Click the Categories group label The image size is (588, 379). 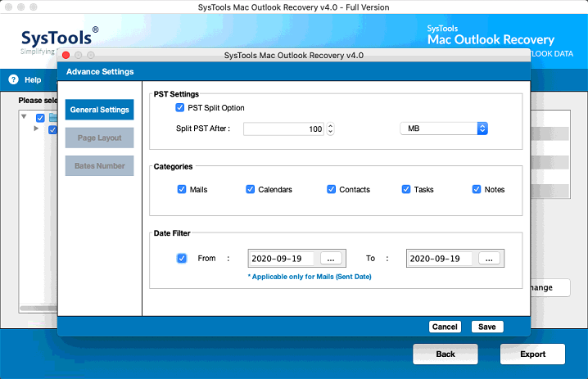[x=173, y=166]
